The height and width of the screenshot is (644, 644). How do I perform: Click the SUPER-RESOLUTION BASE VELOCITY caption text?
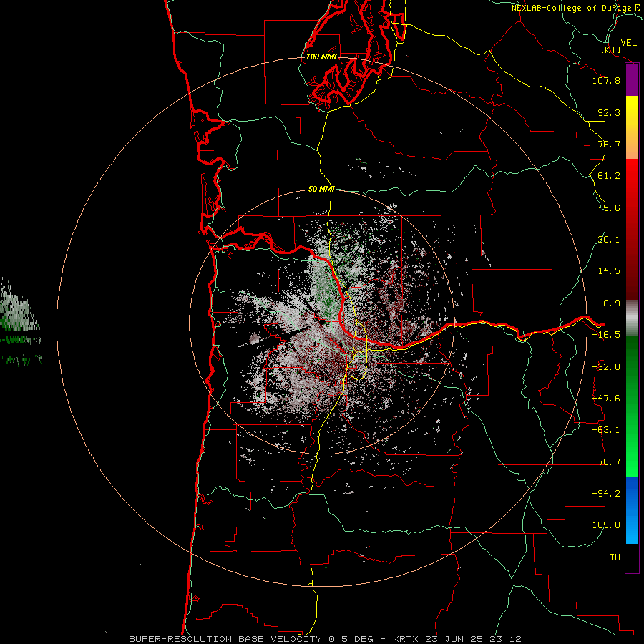tap(225, 639)
